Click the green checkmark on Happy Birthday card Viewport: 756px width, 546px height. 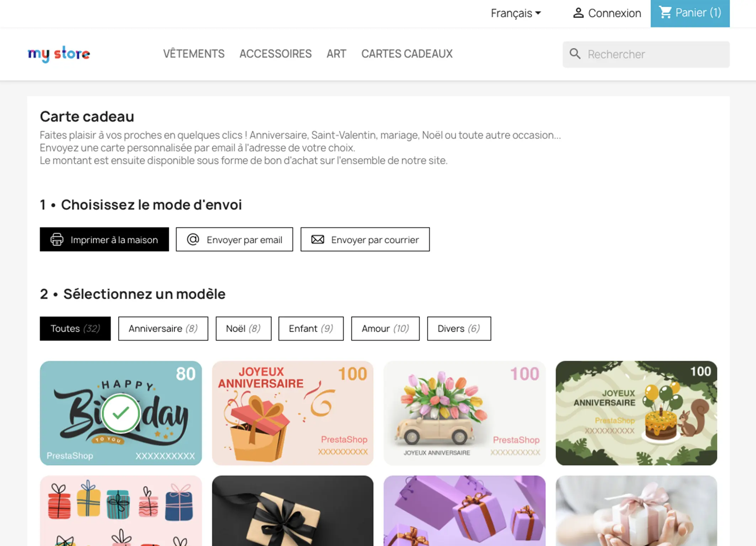click(121, 413)
